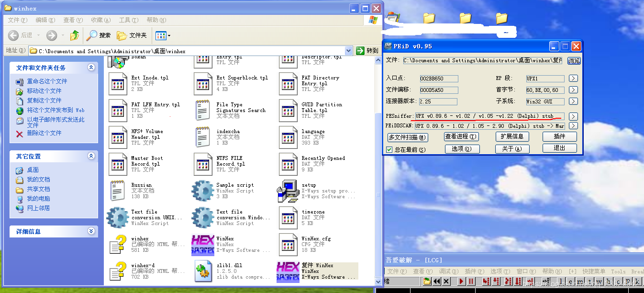Show log window via L button

click(561, 281)
